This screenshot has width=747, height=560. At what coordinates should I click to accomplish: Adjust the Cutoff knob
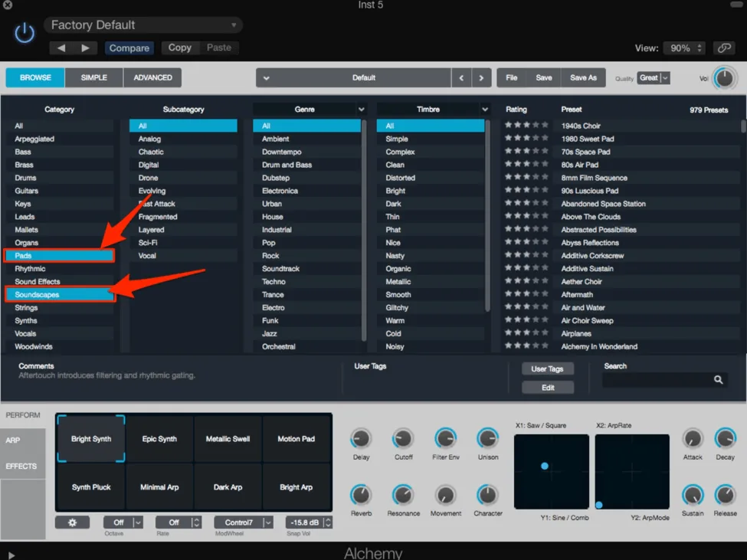(403, 438)
